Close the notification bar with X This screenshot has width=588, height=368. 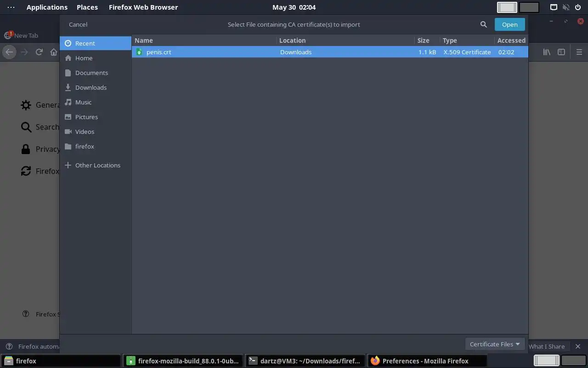pos(578,346)
